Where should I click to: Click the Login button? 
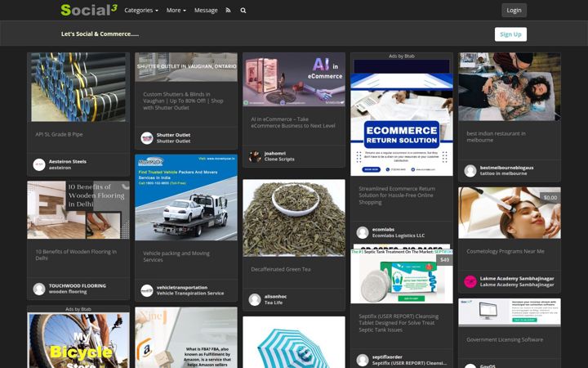click(x=514, y=10)
